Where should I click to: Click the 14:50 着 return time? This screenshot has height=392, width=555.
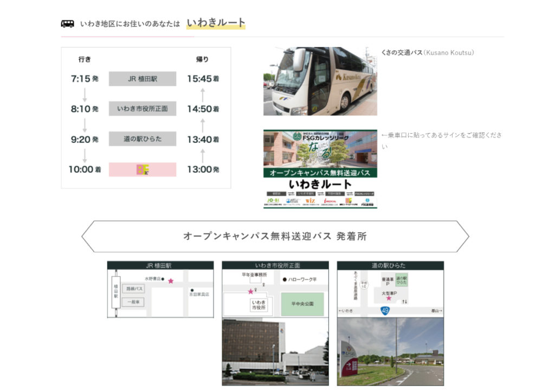point(203,109)
